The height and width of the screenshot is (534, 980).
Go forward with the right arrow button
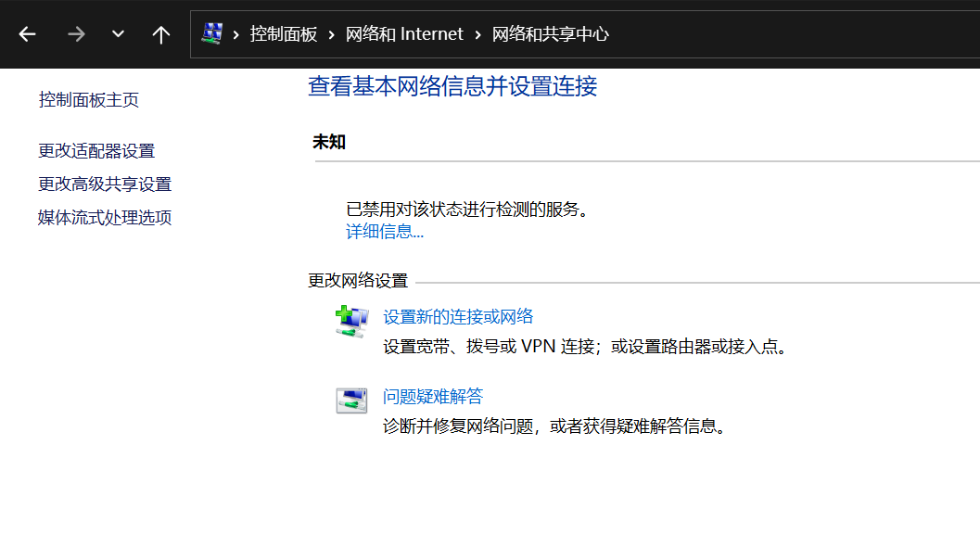76,33
